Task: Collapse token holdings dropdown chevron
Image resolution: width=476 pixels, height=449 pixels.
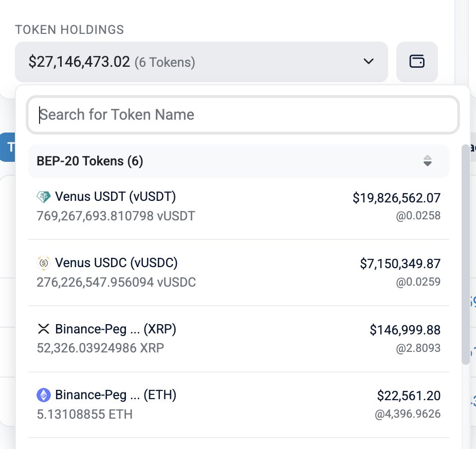Action: click(369, 61)
